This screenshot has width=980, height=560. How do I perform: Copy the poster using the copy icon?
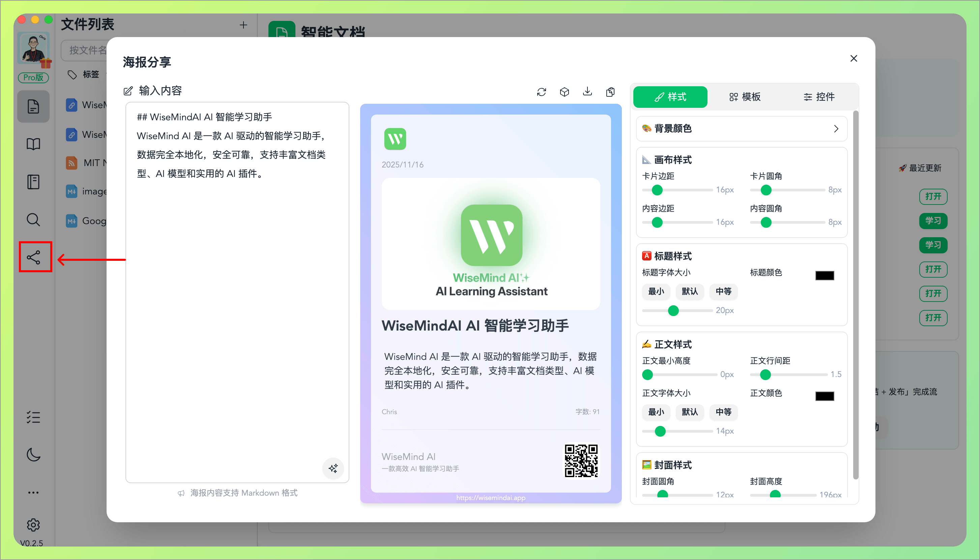[x=610, y=92]
